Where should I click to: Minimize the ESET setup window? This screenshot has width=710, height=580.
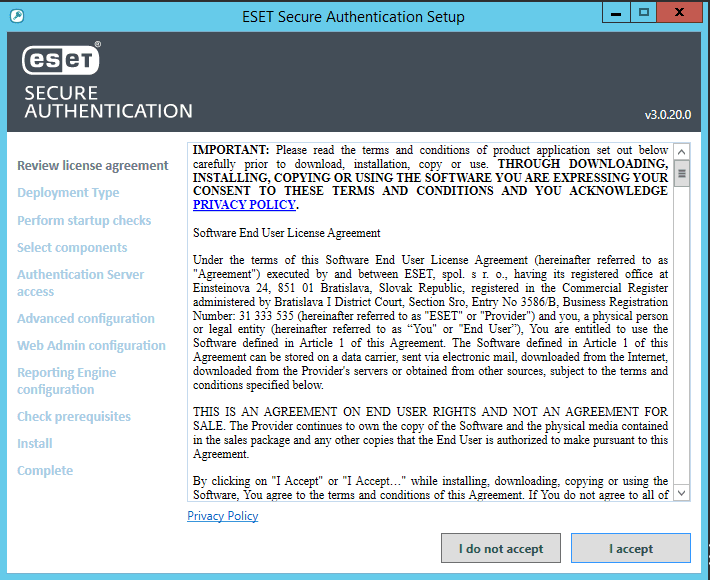coord(616,12)
